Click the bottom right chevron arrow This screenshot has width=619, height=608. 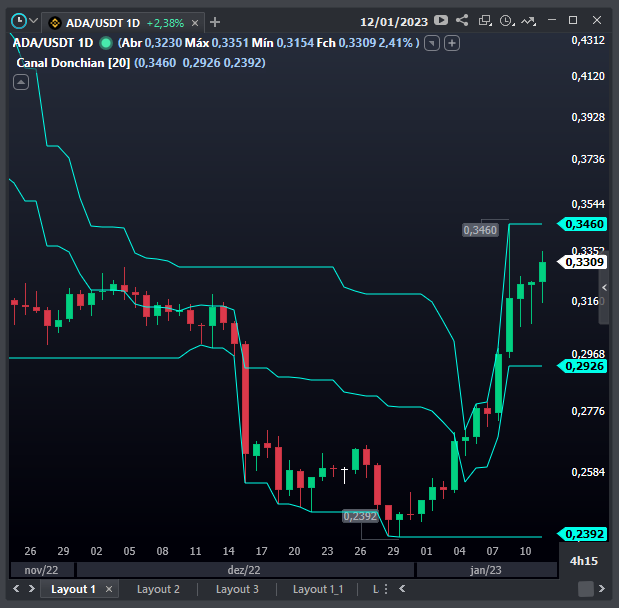(602, 589)
